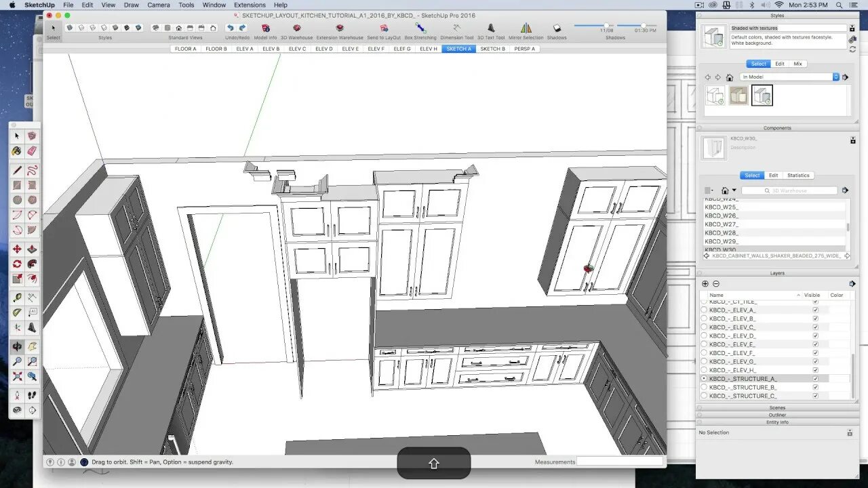Open Components Edit tab
This screenshot has width=868, height=488.
773,176
